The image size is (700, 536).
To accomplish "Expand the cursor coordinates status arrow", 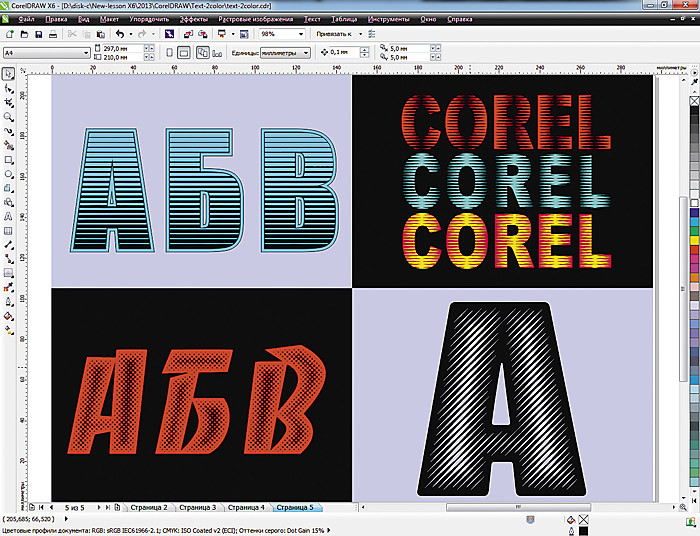I will (67, 519).
